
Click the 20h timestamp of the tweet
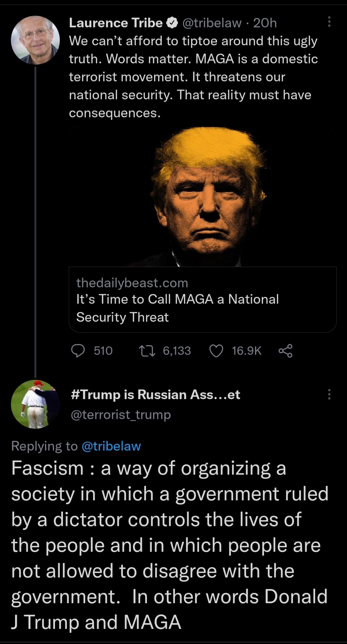coord(265,23)
